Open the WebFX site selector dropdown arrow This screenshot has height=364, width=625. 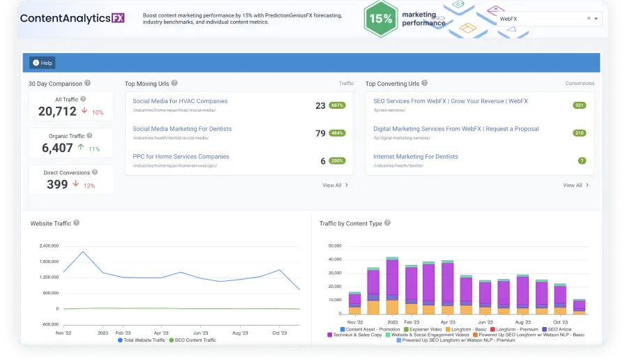[x=596, y=20]
